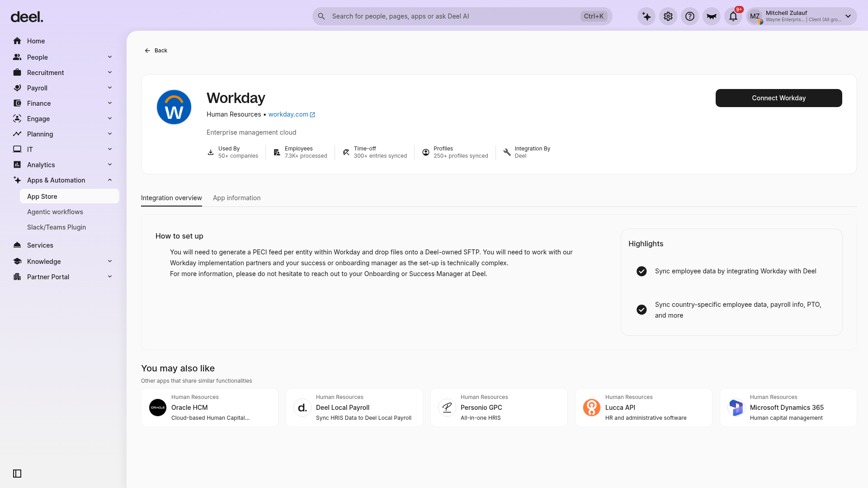Open the notifications bell
This screenshot has height=488, width=868.
point(733,16)
